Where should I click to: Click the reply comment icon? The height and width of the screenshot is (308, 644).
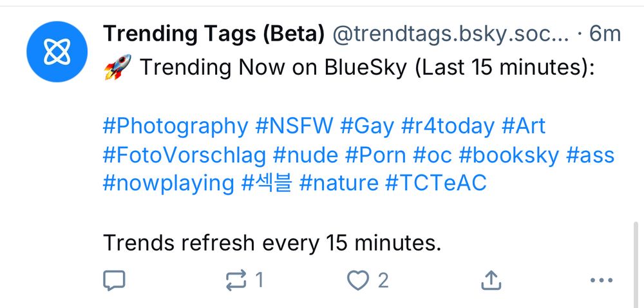pos(114,280)
